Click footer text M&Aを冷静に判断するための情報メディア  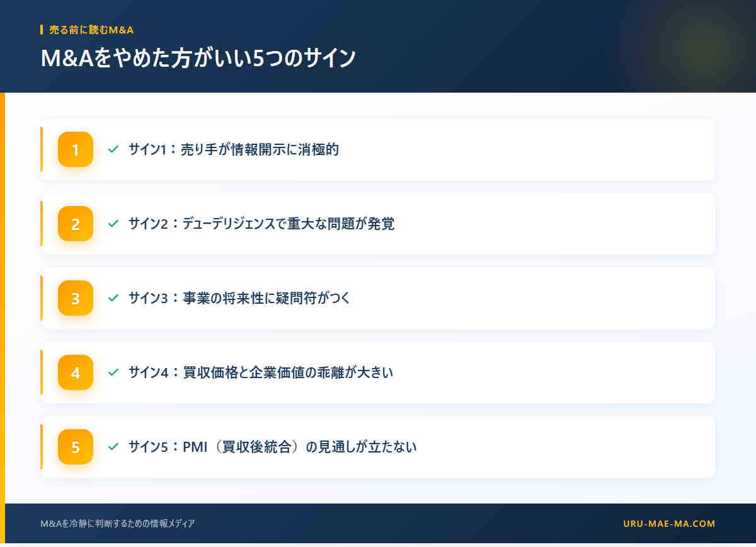(117, 524)
